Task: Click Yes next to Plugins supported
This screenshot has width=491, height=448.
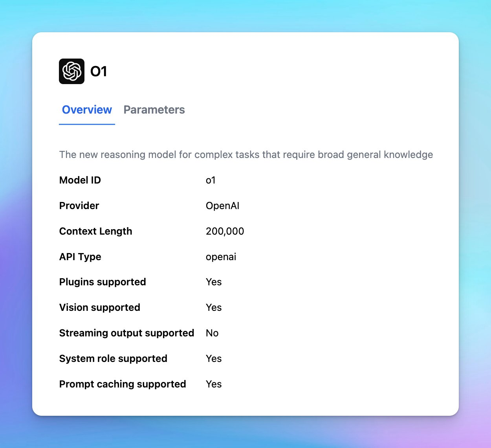Action: point(214,282)
